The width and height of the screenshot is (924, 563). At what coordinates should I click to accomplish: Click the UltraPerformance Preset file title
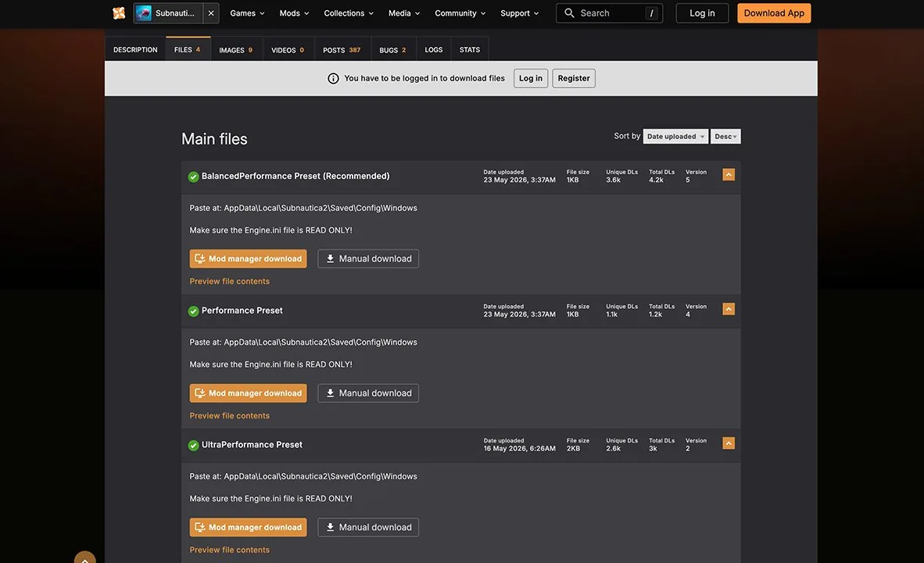pyautogui.click(x=252, y=444)
